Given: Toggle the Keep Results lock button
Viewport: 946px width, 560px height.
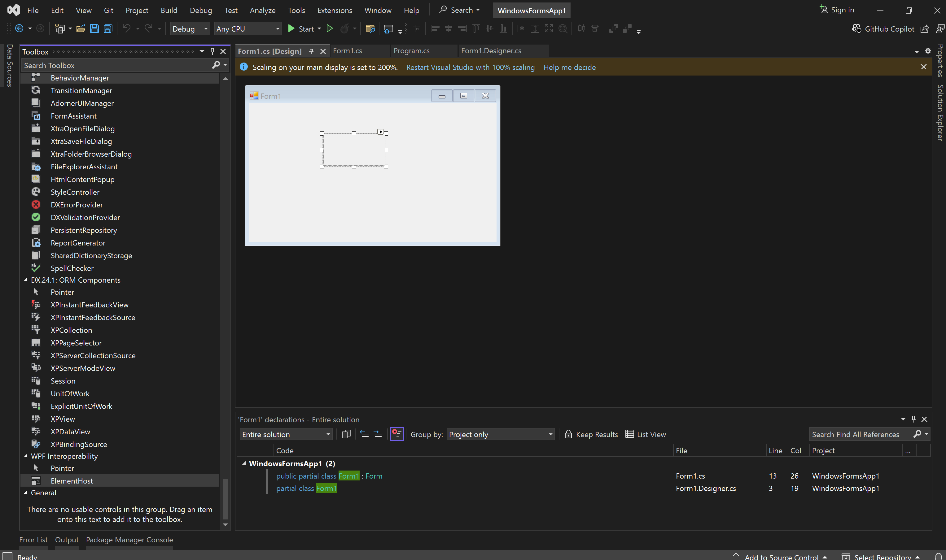Looking at the screenshot, I should tap(591, 434).
